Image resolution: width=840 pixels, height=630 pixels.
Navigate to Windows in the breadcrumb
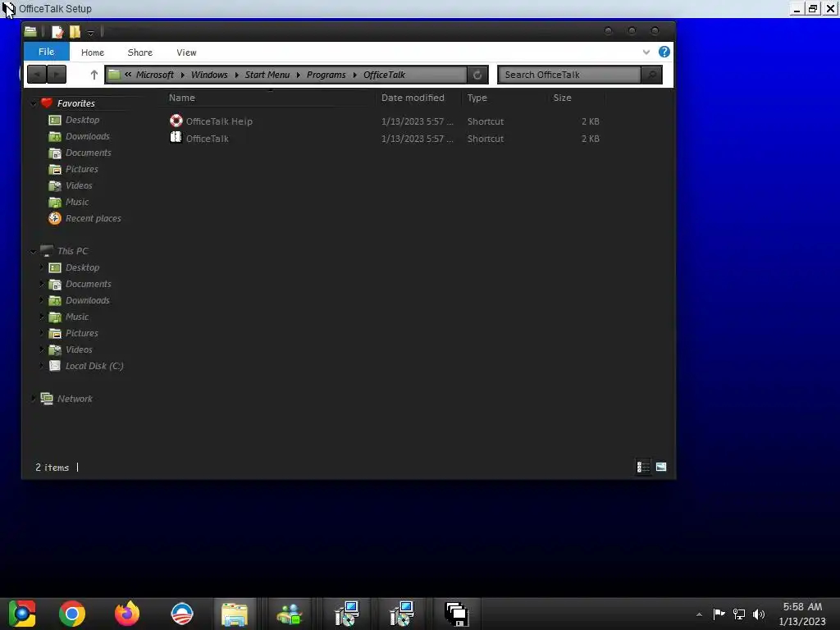click(209, 75)
